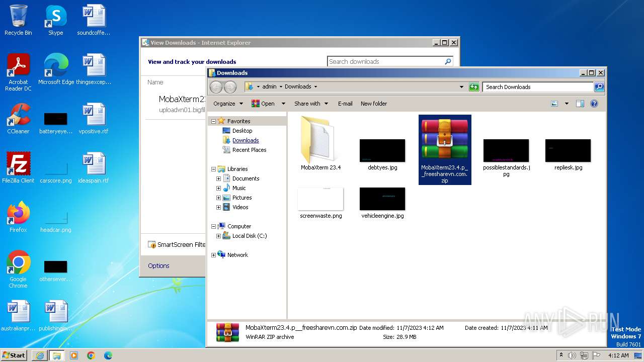Click the volume icon in system tray
The image size is (644, 362).
point(572,355)
